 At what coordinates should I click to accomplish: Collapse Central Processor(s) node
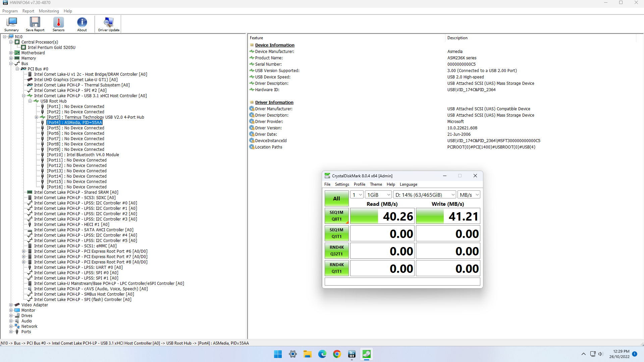[11, 42]
